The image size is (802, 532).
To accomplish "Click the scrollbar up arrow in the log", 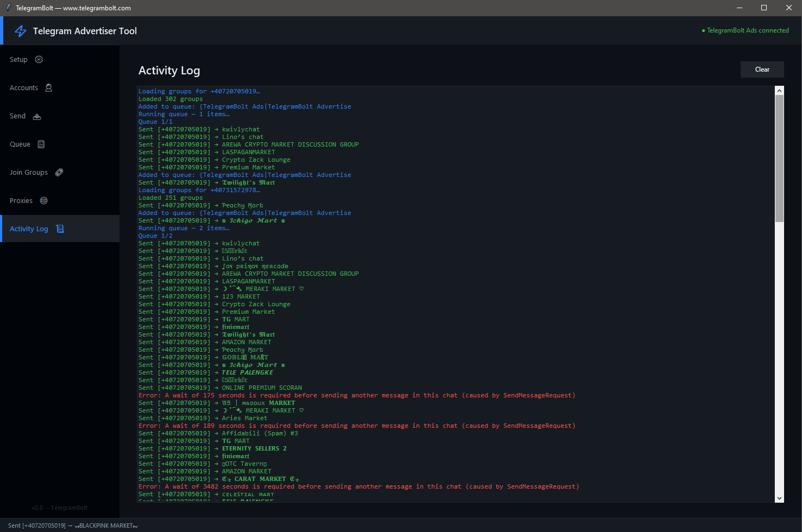I will [780, 91].
